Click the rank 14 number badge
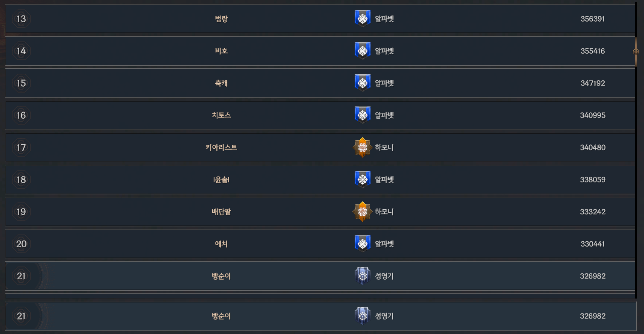Viewport: 644px width, 334px height. (x=21, y=51)
